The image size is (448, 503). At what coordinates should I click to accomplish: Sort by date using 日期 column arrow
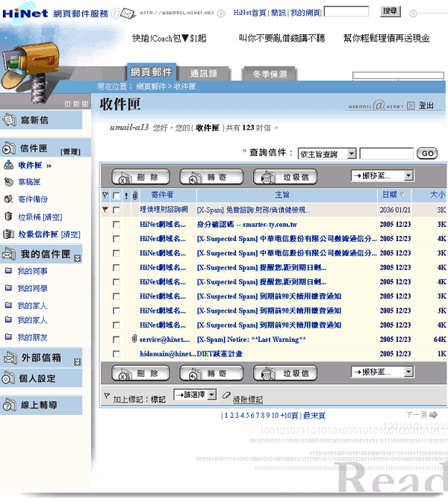[x=402, y=195]
